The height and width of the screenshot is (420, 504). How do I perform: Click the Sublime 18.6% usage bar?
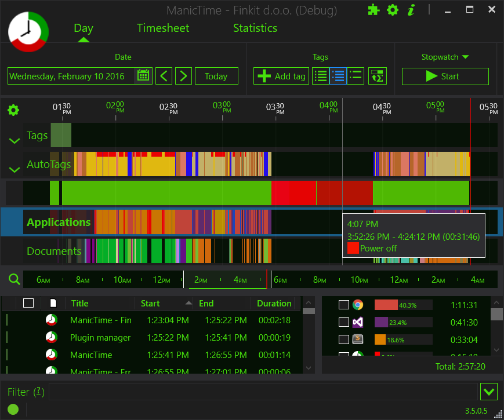click(403, 339)
